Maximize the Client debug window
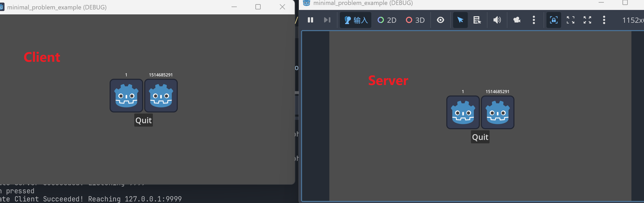 [258, 7]
